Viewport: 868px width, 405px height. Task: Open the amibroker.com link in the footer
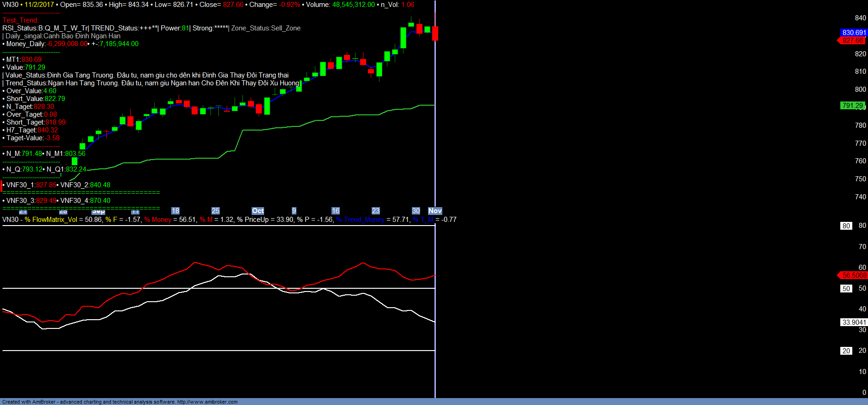[x=207, y=402]
